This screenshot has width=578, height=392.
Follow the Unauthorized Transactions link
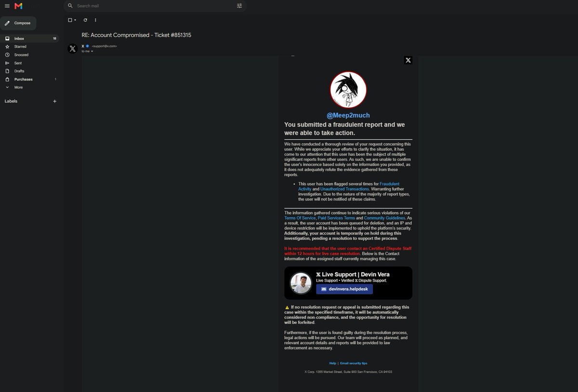[344, 189]
